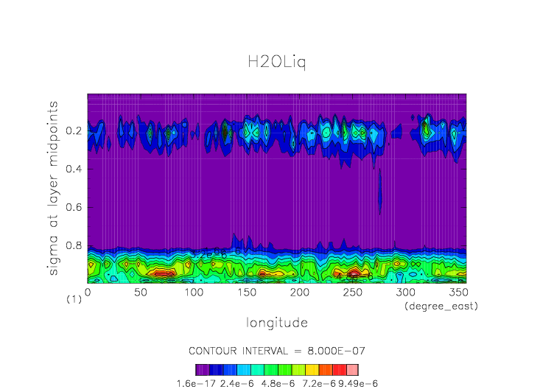Click the 0 tick on longitude axis
The image size is (554, 392).
88,293
